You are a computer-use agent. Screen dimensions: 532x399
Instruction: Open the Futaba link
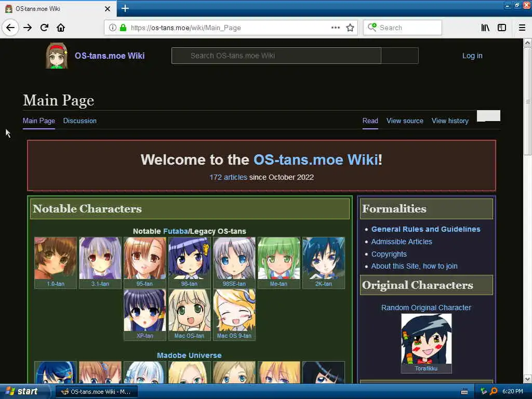[176, 231]
